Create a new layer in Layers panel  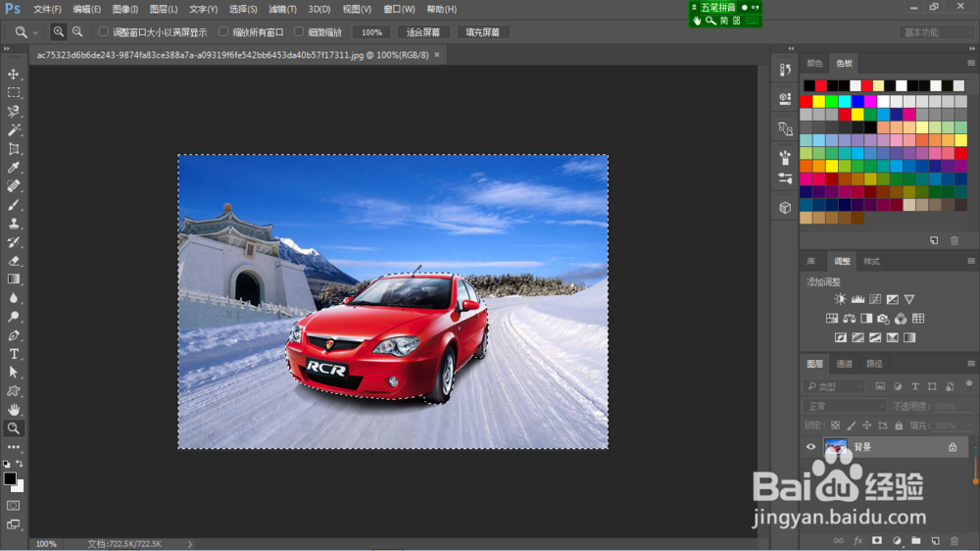(935, 540)
